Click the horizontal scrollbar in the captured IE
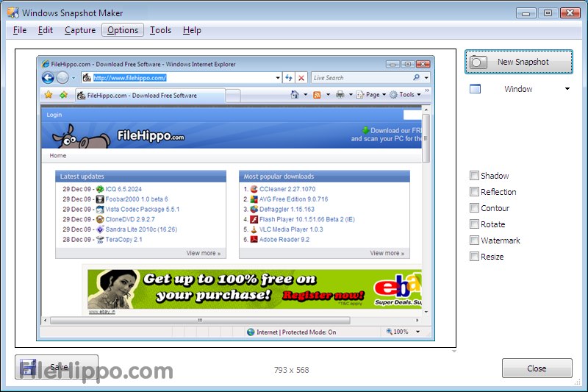 click(200, 321)
